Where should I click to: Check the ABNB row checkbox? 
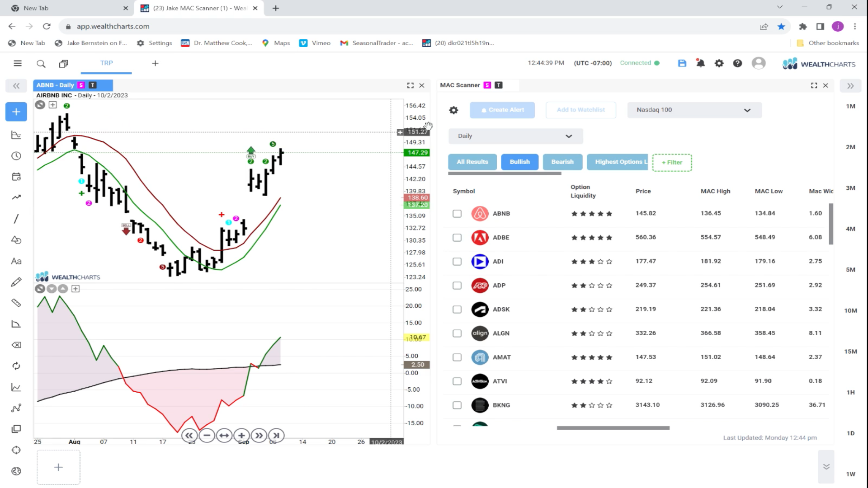[x=457, y=214]
